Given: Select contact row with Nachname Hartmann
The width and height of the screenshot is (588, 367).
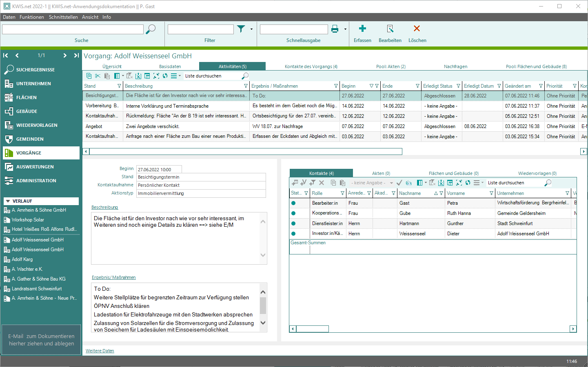Looking at the screenshot, I should coord(433,223).
